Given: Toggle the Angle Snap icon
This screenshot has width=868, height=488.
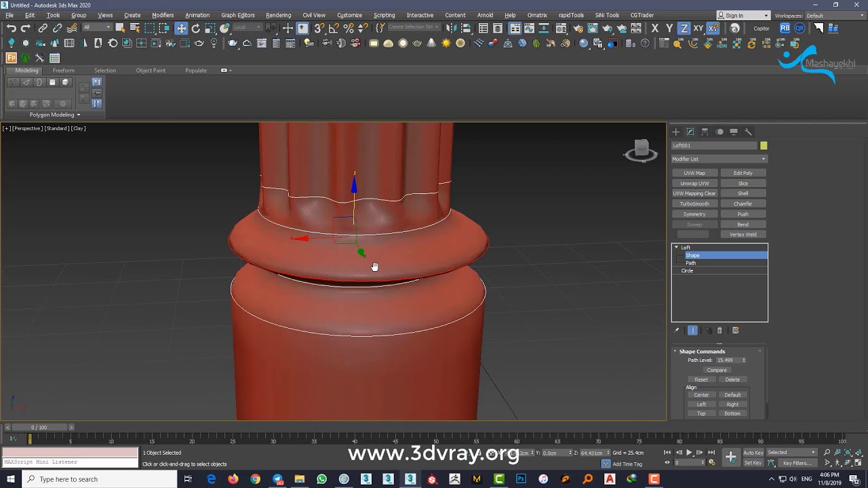Looking at the screenshot, I should 334,28.
